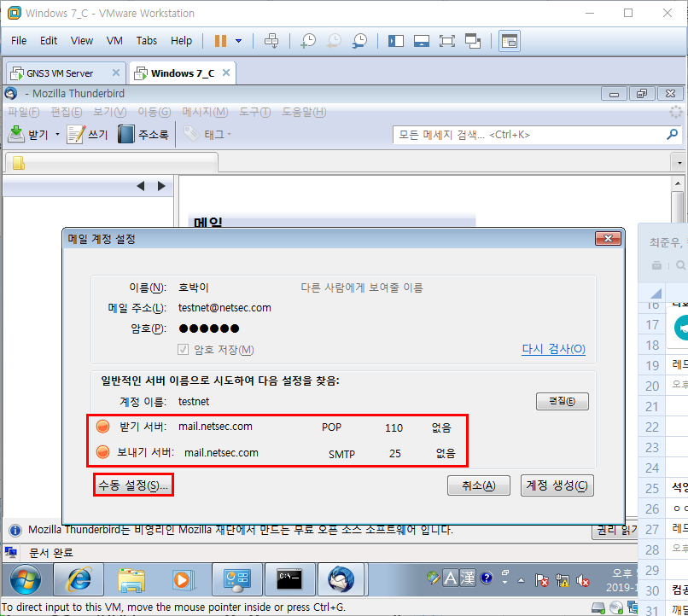This screenshot has height=616, width=688.
Task: Click the mail address field testnet@netsec.com
Action: (x=224, y=308)
